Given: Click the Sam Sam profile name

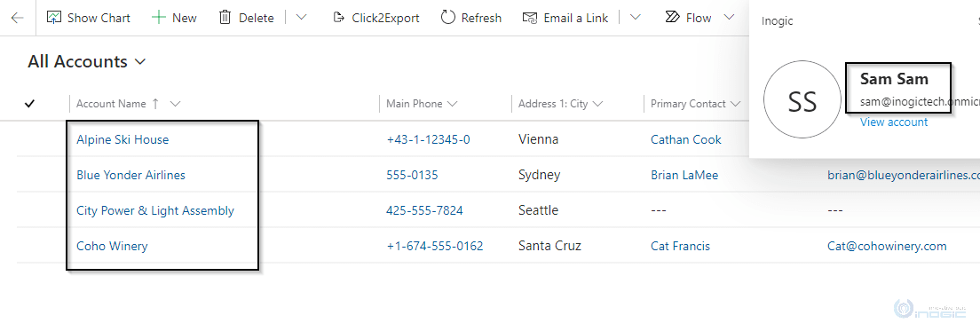Looking at the screenshot, I should click(x=895, y=79).
